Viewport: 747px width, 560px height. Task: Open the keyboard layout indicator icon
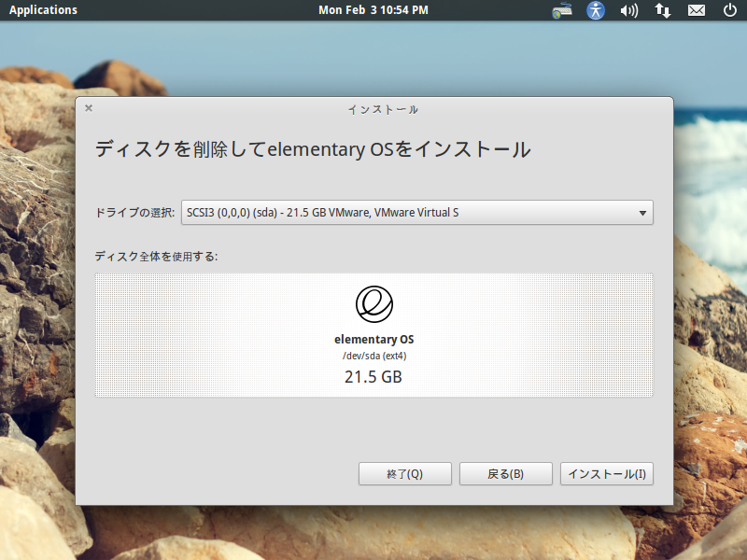pos(562,10)
